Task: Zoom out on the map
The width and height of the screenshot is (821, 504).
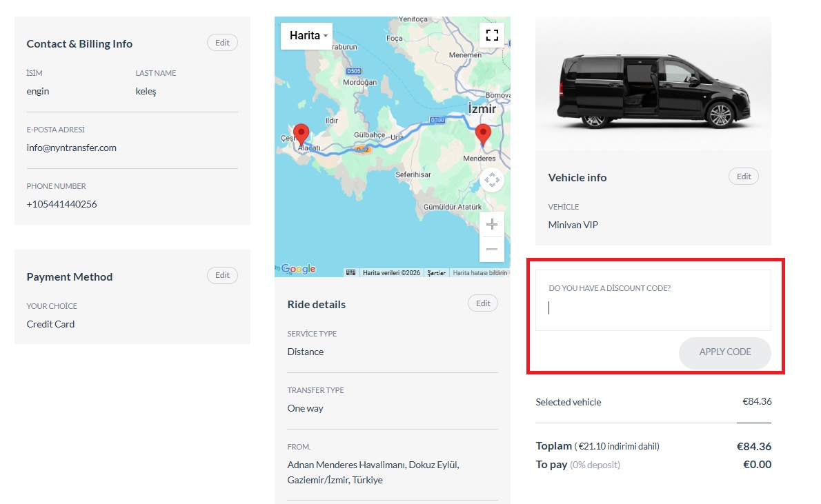Action: click(x=491, y=249)
